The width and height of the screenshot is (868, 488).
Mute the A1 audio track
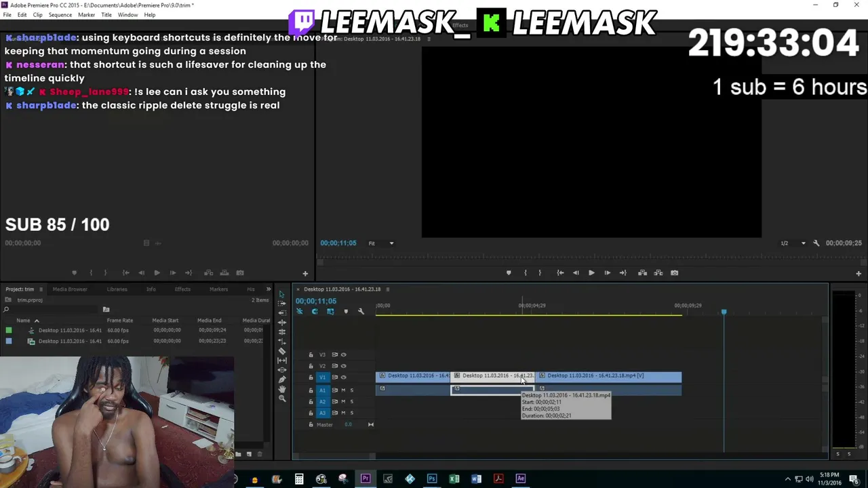pos(343,390)
